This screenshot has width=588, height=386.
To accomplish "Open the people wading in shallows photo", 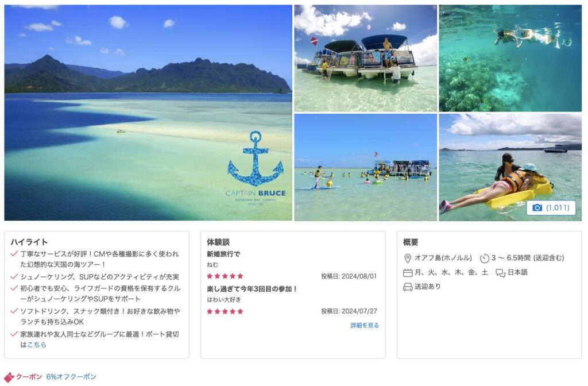I will coord(366,167).
